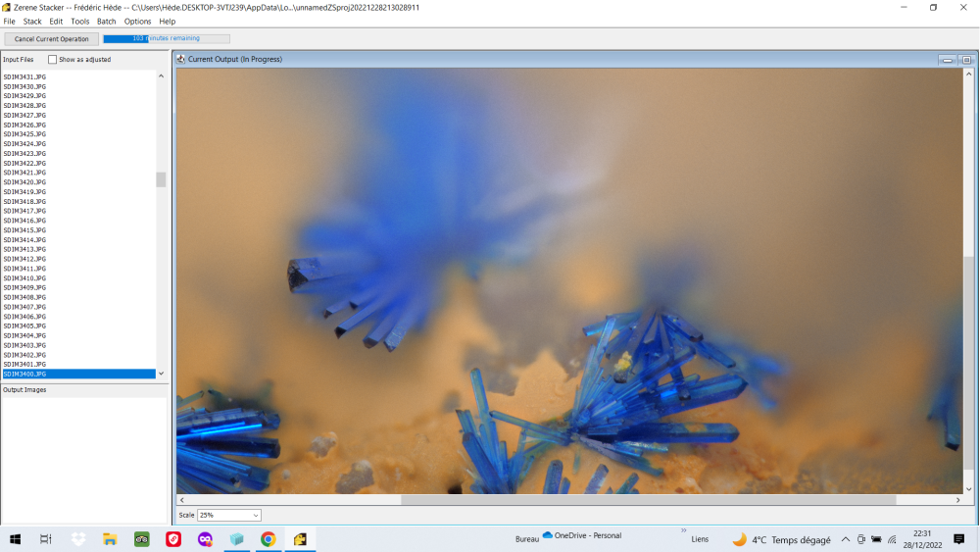The height and width of the screenshot is (552, 980).
Task: Open Task View on taskbar
Action: [46, 539]
